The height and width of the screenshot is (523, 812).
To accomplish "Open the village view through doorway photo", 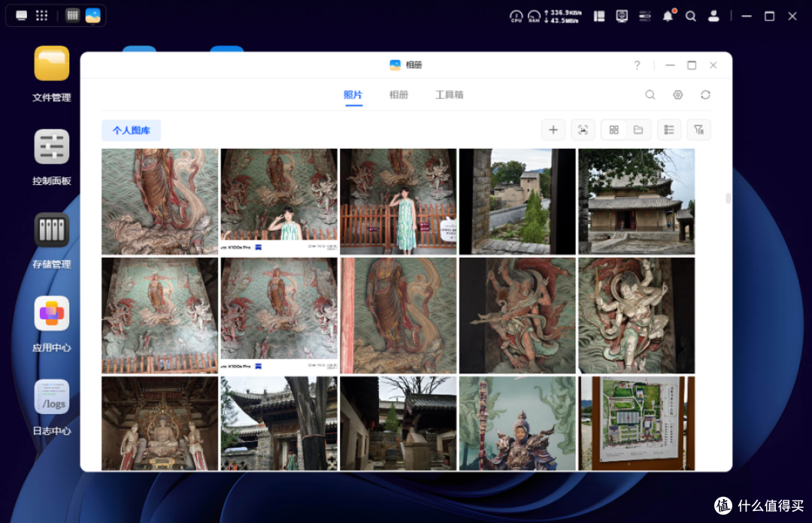I will (x=517, y=201).
